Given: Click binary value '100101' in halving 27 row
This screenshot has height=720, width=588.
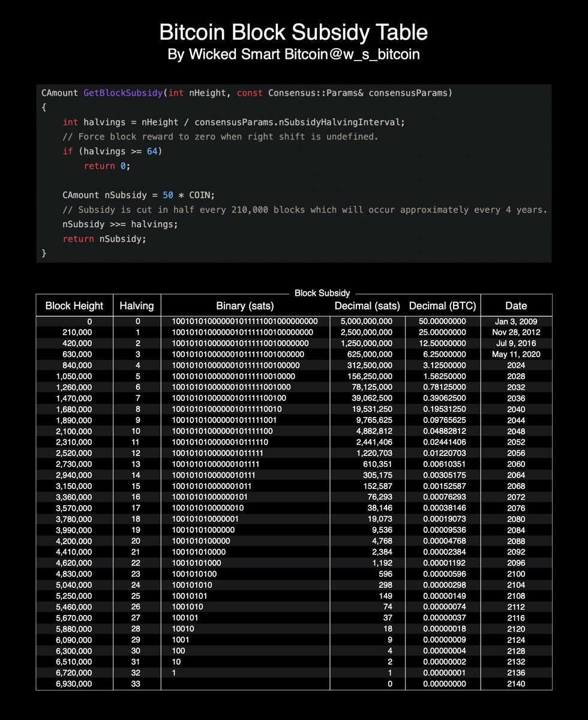Looking at the screenshot, I should click(x=185, y=618).
